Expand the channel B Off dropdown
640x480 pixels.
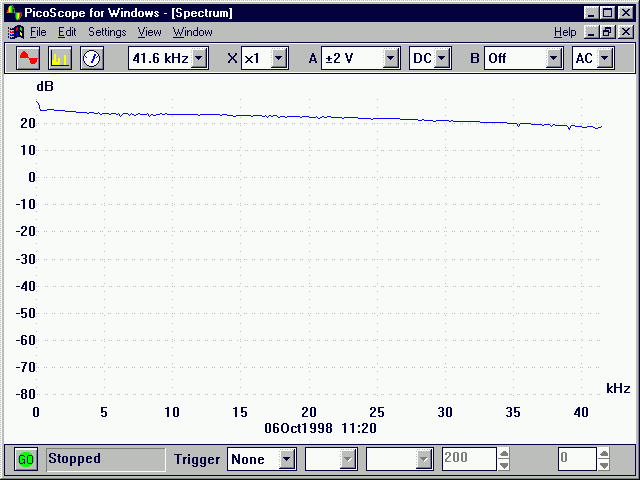tap(553, 58)
